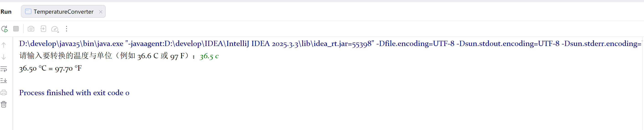Open the speedometer profiler dropdown

coord(55,29)
